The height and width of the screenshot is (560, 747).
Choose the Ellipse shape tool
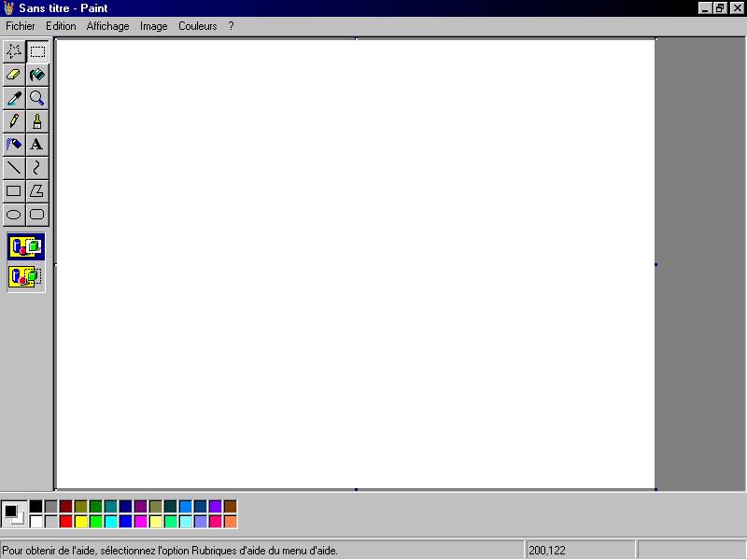(x=14, y=215)
